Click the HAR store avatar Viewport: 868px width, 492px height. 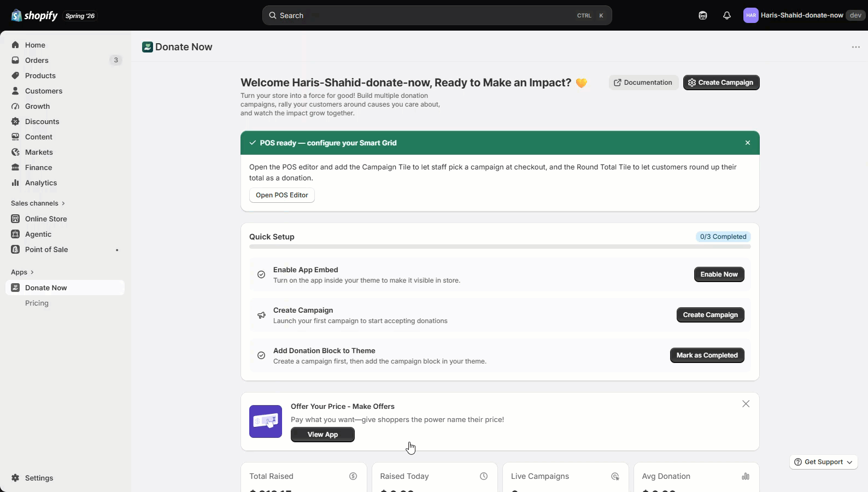(751, 15)
